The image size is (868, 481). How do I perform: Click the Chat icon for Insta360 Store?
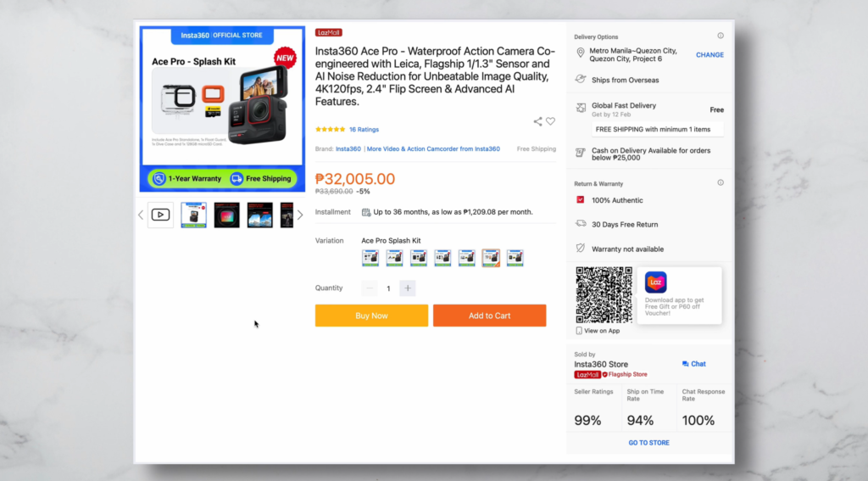(685, 364)
